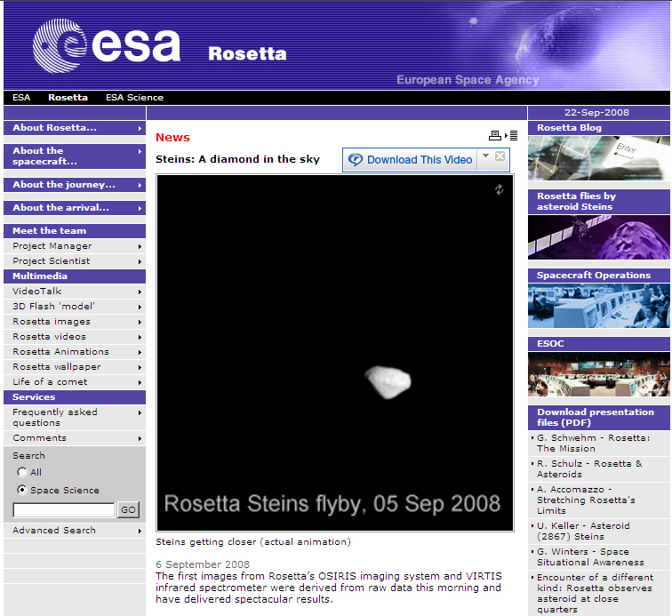Image resolution: width=672 pixels, height=616 pixels.
Task: Close the Download This Video bar
Action: 500,156
